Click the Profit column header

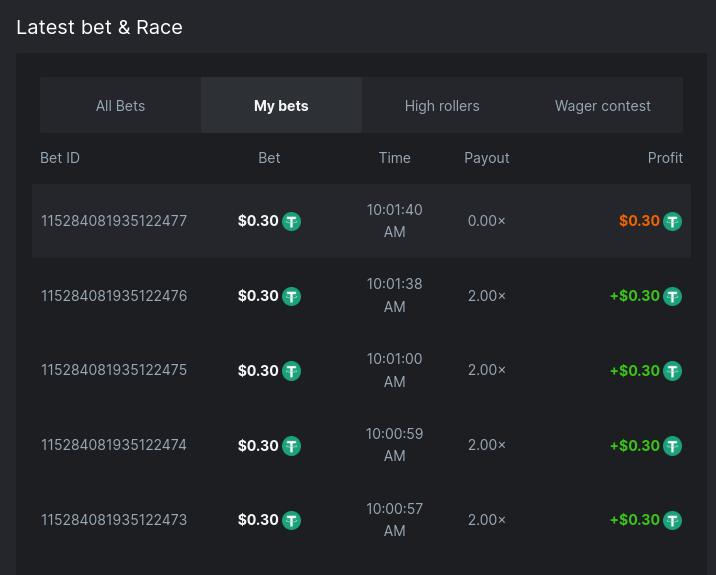pos(665,158)
